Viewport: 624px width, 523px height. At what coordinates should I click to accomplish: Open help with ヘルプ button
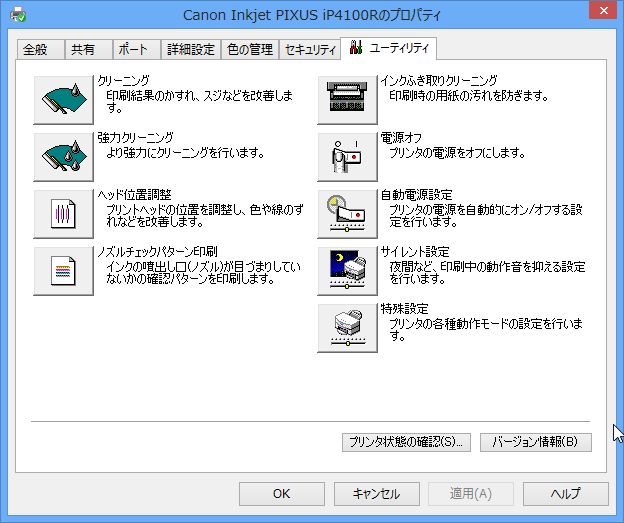click(x=566, y=494)
